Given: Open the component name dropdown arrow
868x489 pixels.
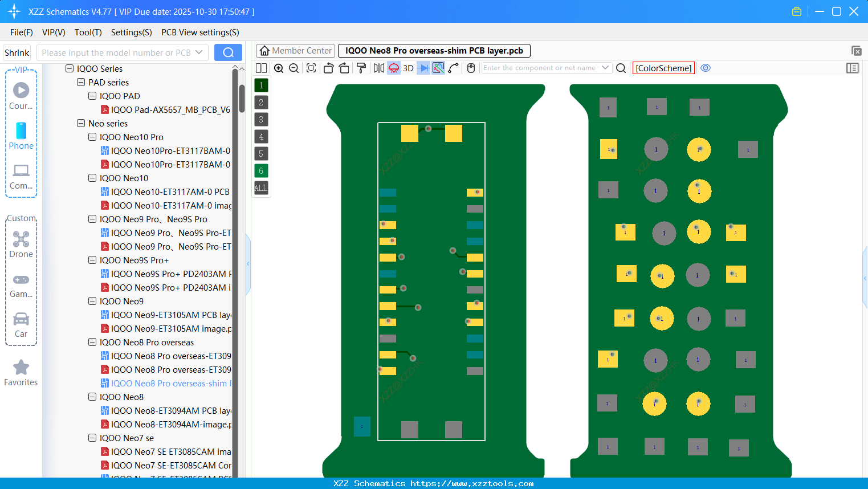Looking at the screenshot, I should [605, 68].
